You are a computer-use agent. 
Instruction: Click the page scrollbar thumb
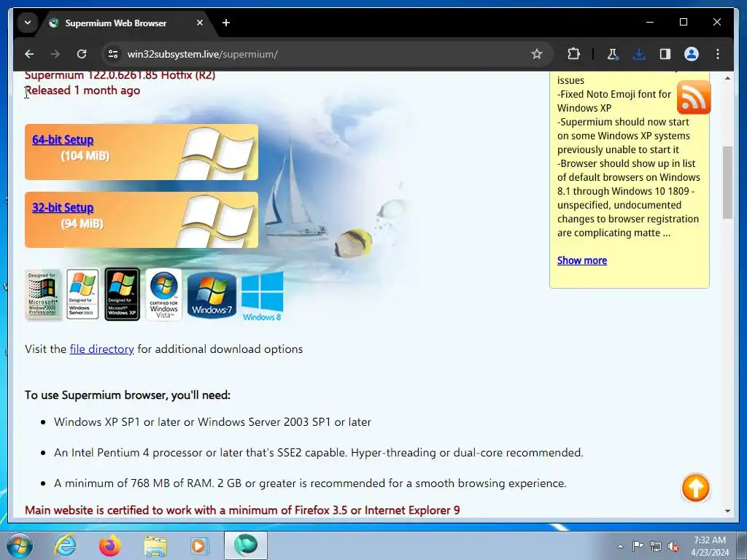pos(727,183)
